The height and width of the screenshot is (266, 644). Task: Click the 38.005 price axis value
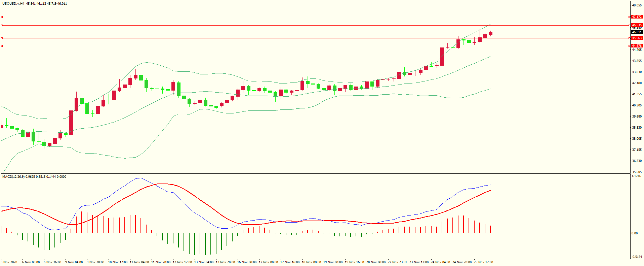click(637, 139)
